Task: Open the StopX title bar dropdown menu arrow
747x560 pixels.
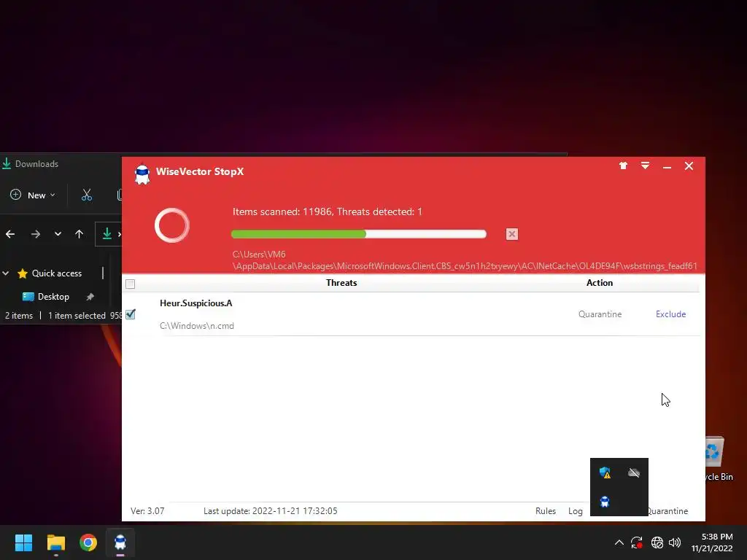Action: 645,166
